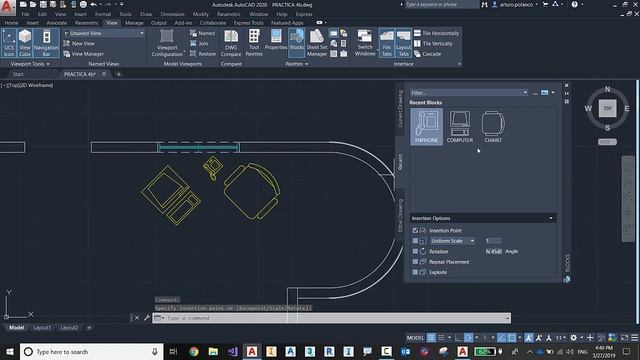This screenshot has width=640, height=360.
Task: Switch to Other Drawing palette tab
Action: tap(400, 216)
